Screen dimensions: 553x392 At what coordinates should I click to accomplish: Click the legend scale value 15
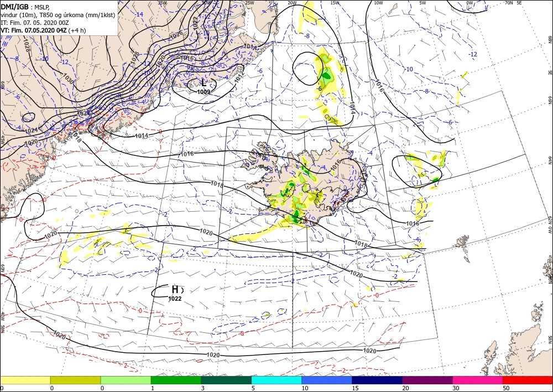coord(355,388)
